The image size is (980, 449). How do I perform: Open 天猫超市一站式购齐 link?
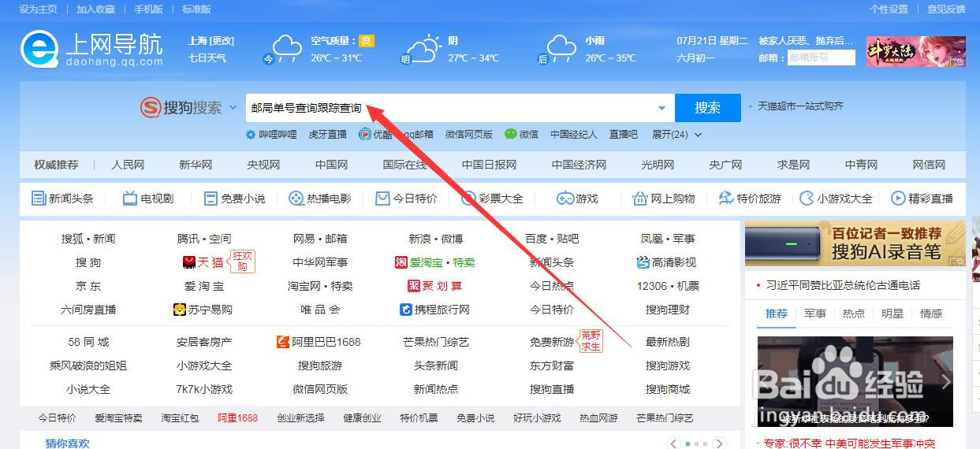tap(800, 106)
